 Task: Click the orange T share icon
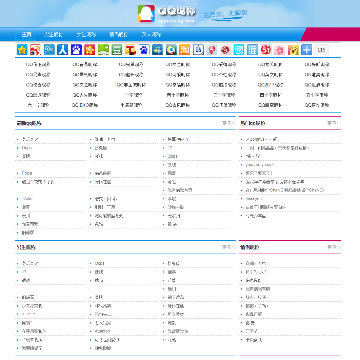pos(130,50)
